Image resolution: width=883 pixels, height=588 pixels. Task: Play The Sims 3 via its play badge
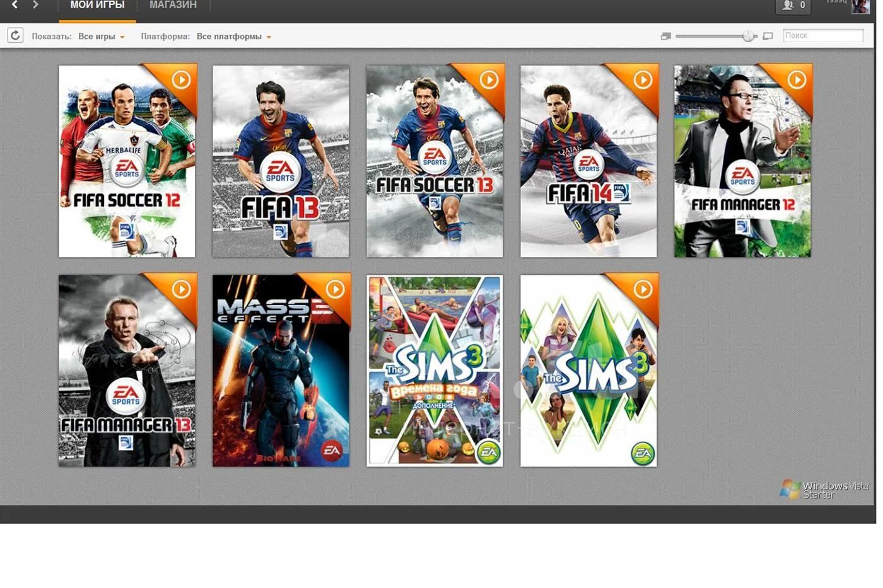tap(643, 289)
